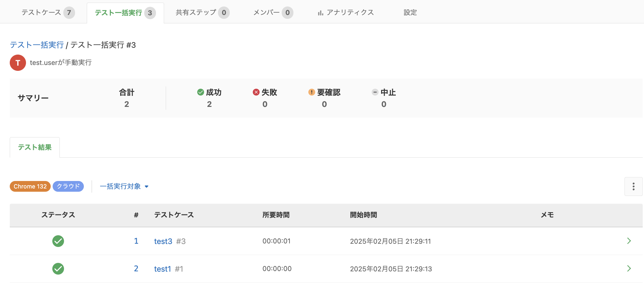Click the start time 2025年02月05日 21:29:13
Screen dimensions: 644x284
point(391,269)
